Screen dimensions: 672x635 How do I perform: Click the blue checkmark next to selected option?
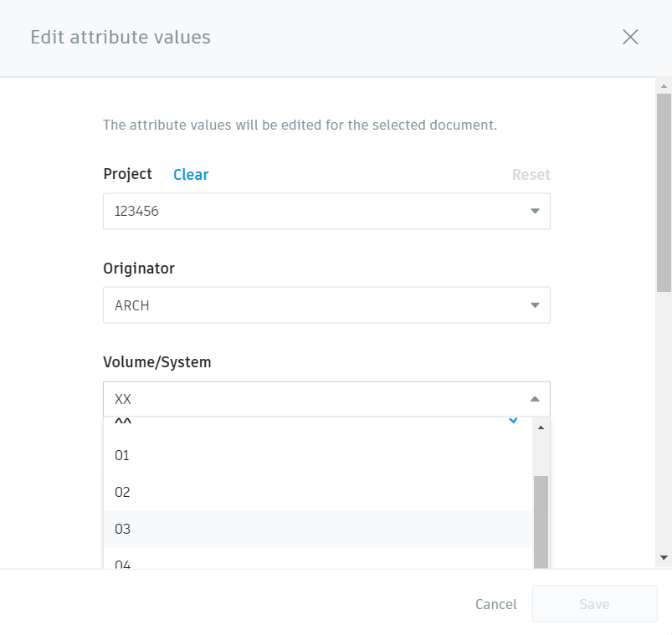pos(512,421)
